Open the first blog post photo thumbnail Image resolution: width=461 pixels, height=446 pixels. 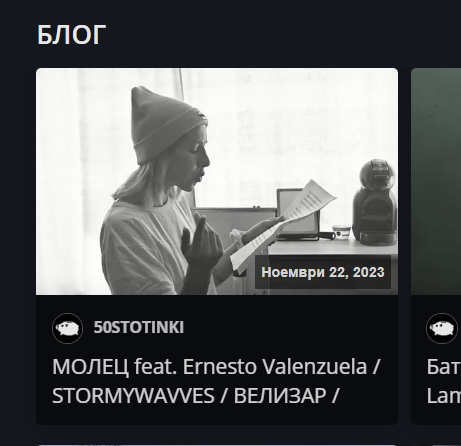coord(217,181)
